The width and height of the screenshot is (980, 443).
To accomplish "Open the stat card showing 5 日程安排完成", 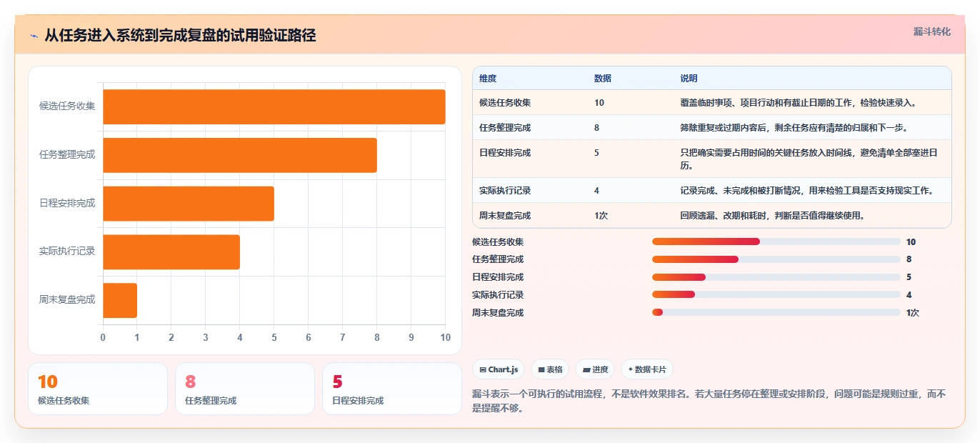I will 392,389.
